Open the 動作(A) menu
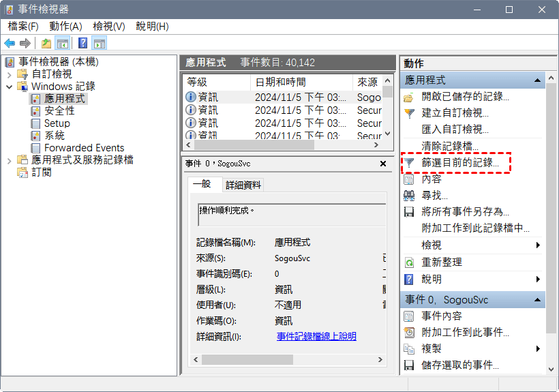The height and width of the screenshot is (392, 559). pos(65,27)
